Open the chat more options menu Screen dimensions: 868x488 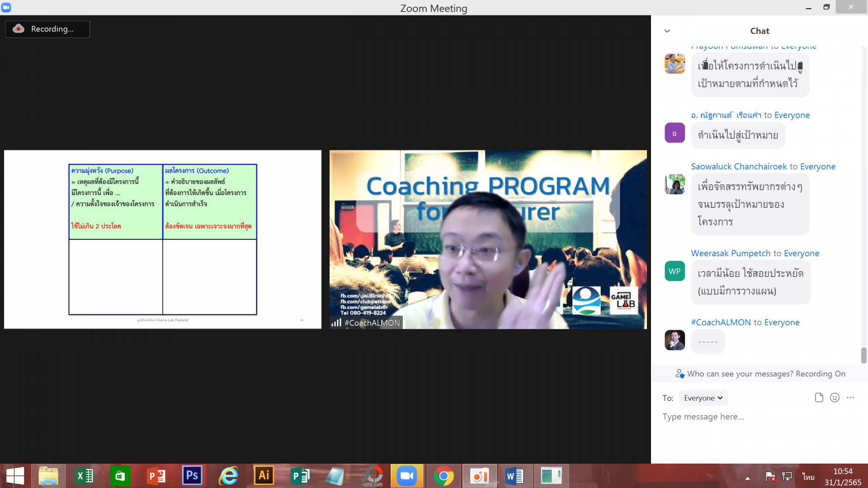(850, 398)
